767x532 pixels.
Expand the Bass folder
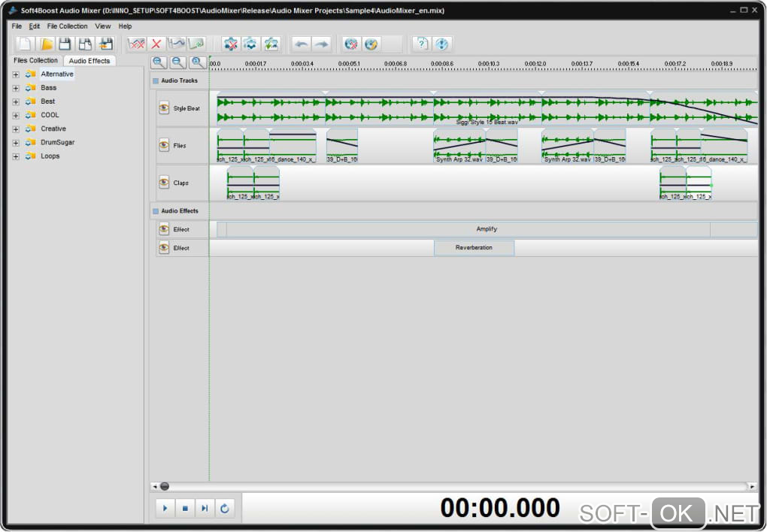[x=16, y=88]
